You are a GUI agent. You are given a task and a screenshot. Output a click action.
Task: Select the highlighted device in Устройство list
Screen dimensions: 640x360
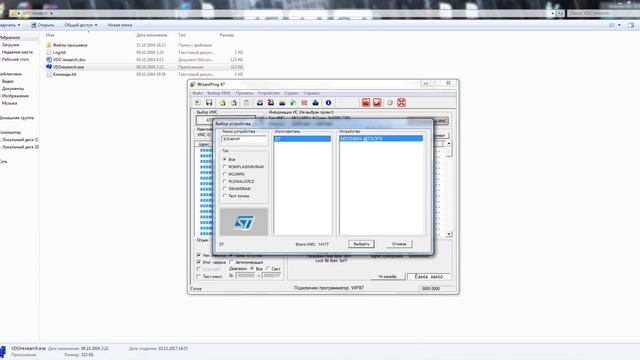(381, 139)
